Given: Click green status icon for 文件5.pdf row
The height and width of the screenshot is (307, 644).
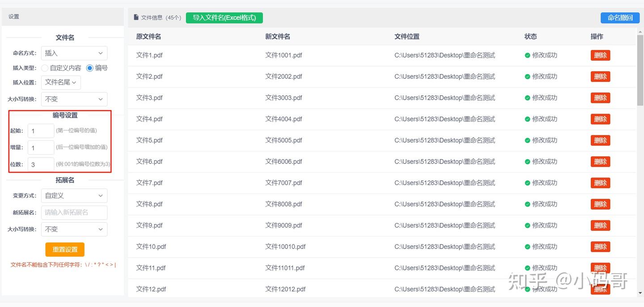Looking at the screenshot, I should (527, 140).
